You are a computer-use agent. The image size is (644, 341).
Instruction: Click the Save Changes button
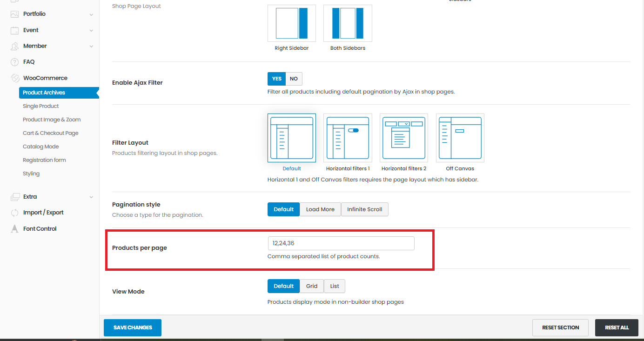[133, 328]
